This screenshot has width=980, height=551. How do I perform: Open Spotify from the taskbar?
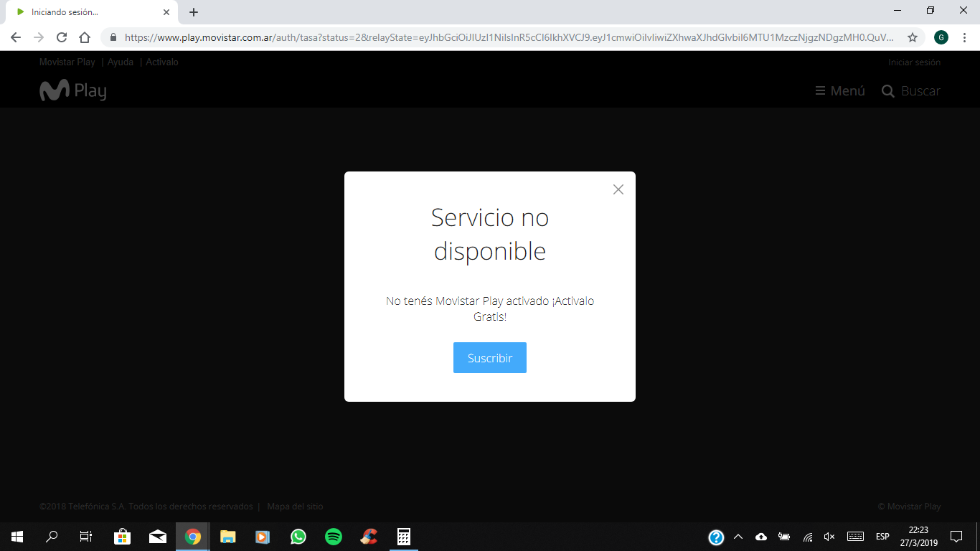coord(334,537)
